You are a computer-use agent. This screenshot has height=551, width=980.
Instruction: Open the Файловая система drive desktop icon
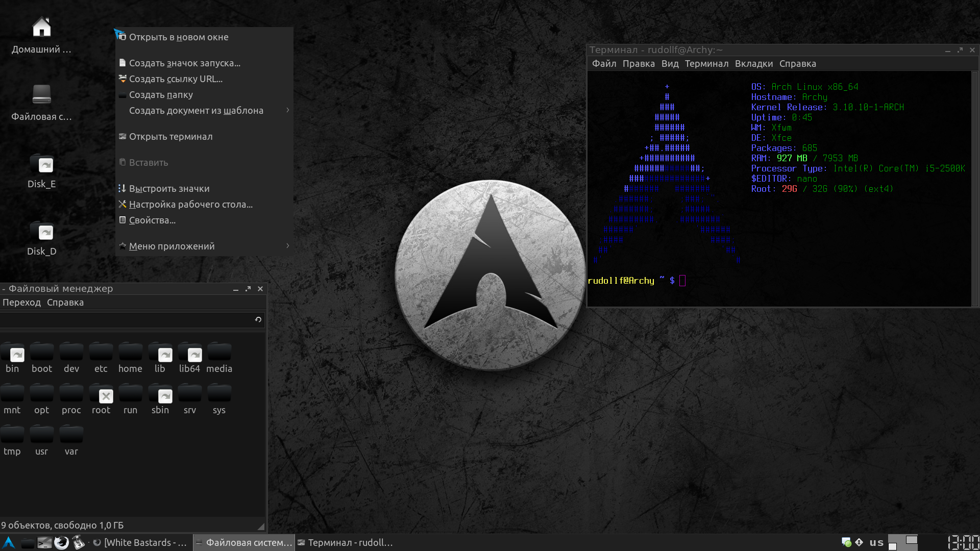pos(41,102)
